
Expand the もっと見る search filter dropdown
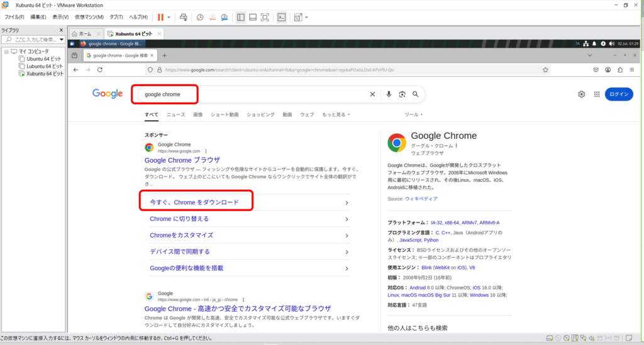click(x=336, y=115)
